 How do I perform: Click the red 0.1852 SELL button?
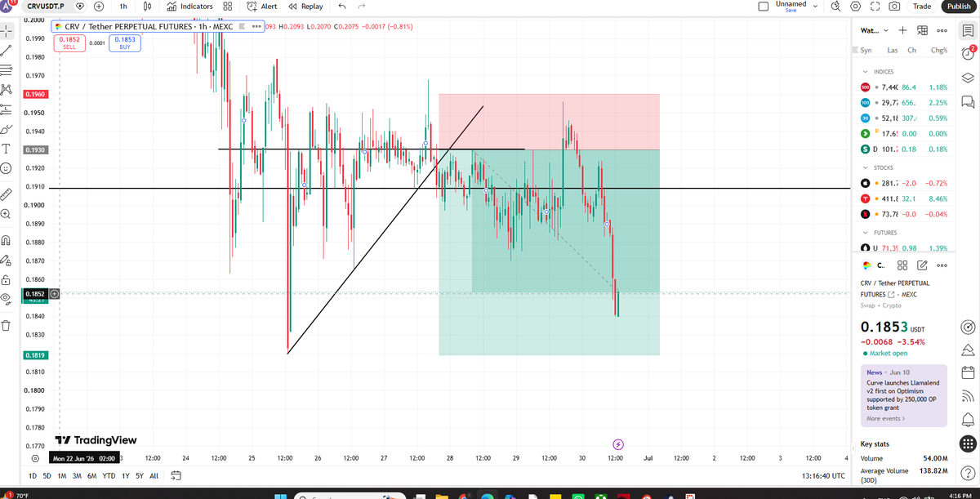69,42
